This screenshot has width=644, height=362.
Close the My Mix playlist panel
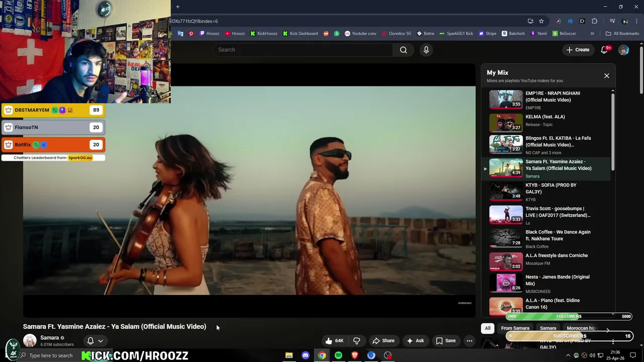[x=606, y=75]
